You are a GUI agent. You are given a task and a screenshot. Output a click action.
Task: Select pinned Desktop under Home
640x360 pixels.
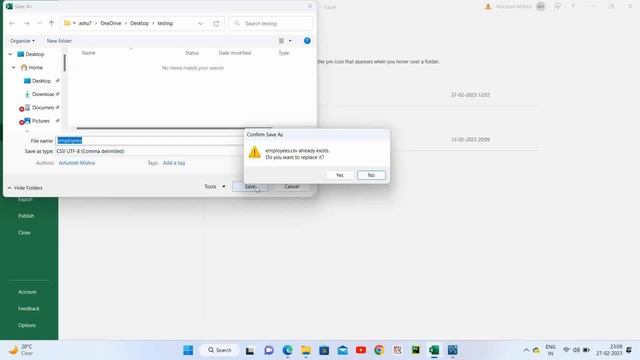coord(38,81)
